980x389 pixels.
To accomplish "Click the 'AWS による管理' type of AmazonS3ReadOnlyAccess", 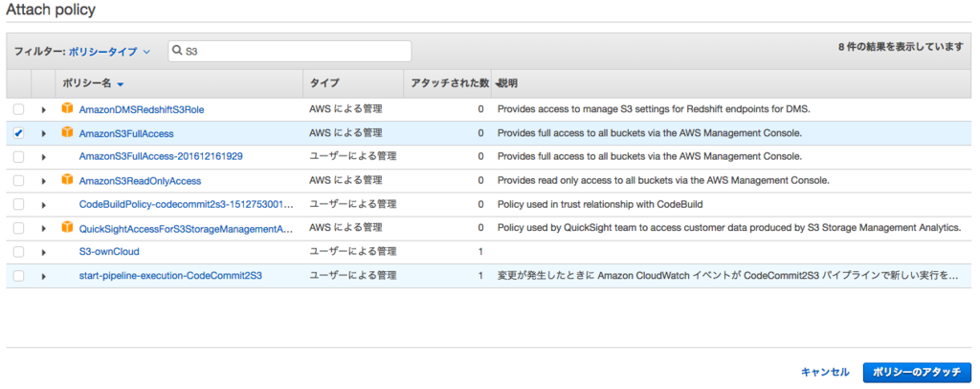I will (345, 181).
